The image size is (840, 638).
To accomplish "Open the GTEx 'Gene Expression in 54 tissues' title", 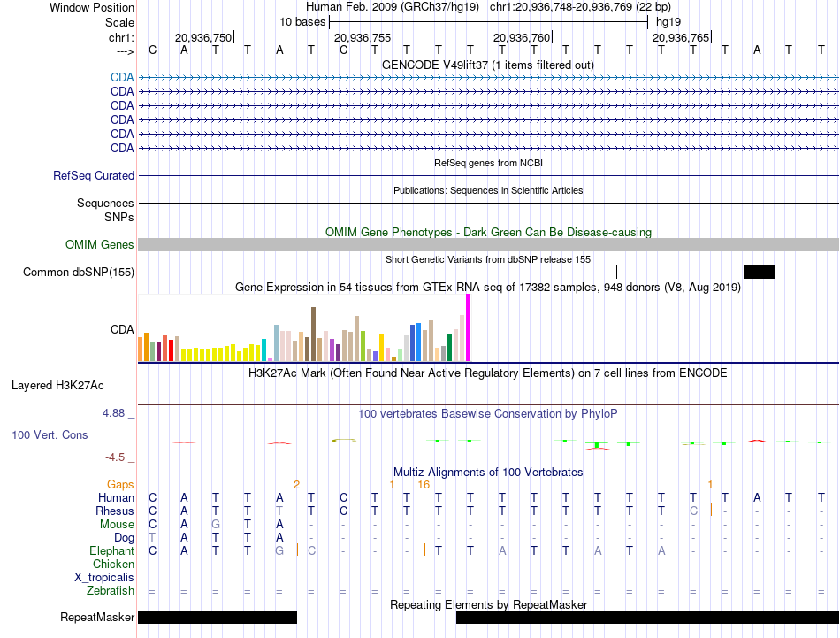I will point(488,288).
